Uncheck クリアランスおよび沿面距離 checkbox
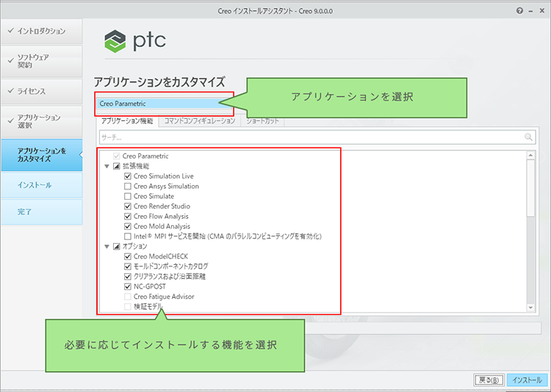This screenshot has width=551, height=392. coord(128,277)
